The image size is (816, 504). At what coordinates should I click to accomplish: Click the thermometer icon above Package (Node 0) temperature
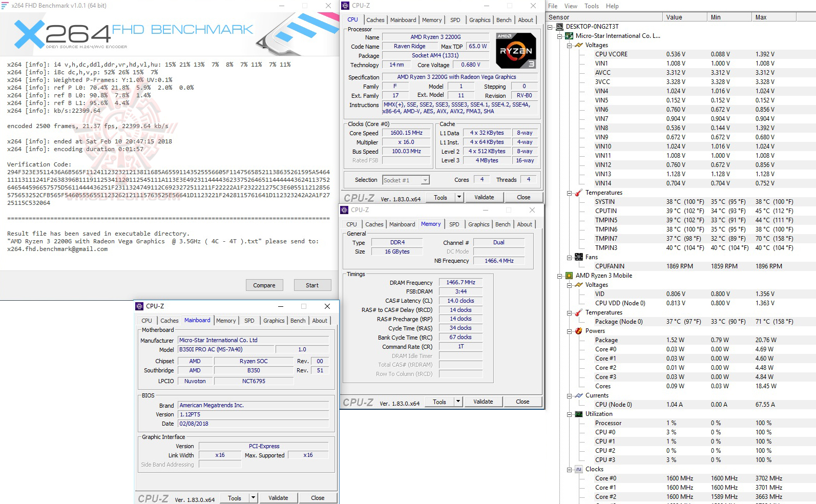(579, 312)
